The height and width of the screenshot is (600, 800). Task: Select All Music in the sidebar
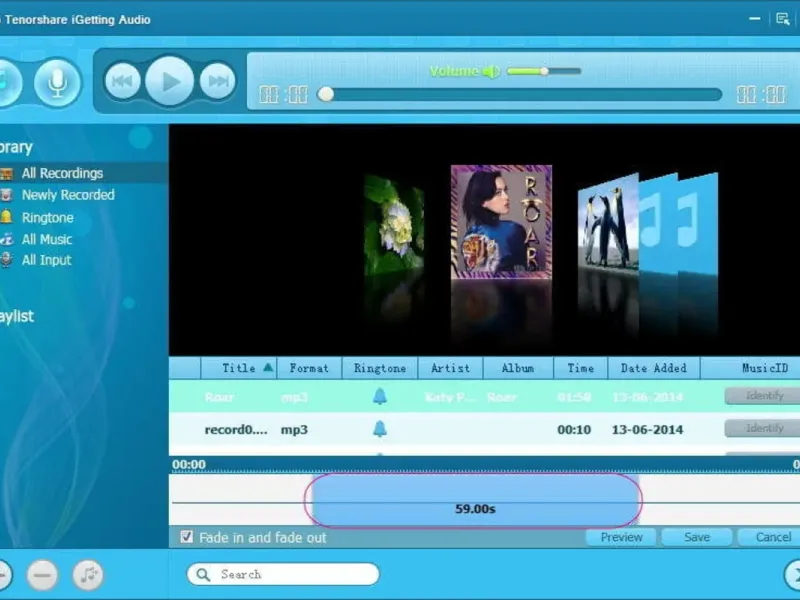coord(47,239)
